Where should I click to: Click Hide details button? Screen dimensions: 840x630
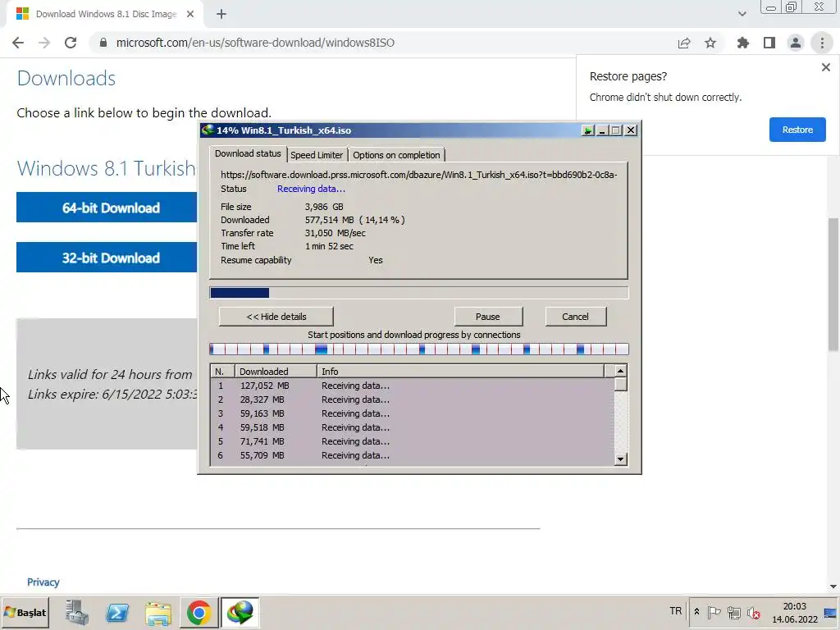point(276,317)
